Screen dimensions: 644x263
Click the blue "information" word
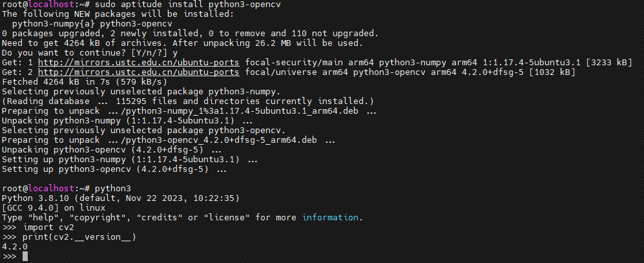(332, 217)
